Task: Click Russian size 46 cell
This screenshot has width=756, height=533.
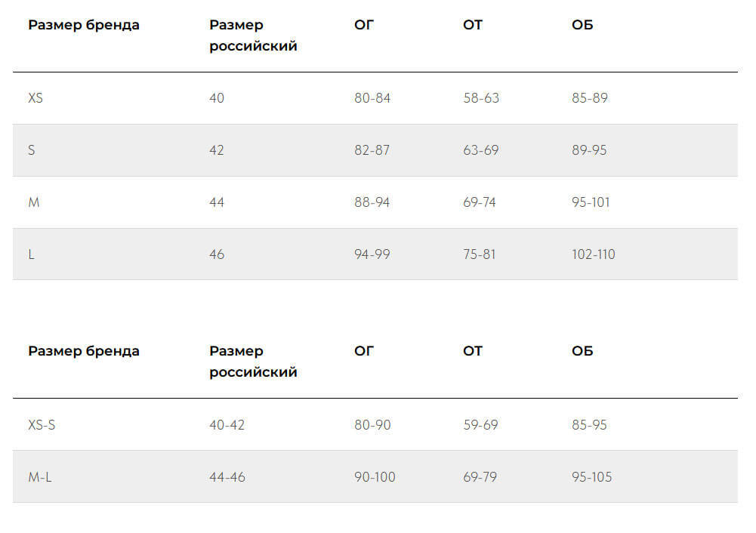Action: (217, 254)
